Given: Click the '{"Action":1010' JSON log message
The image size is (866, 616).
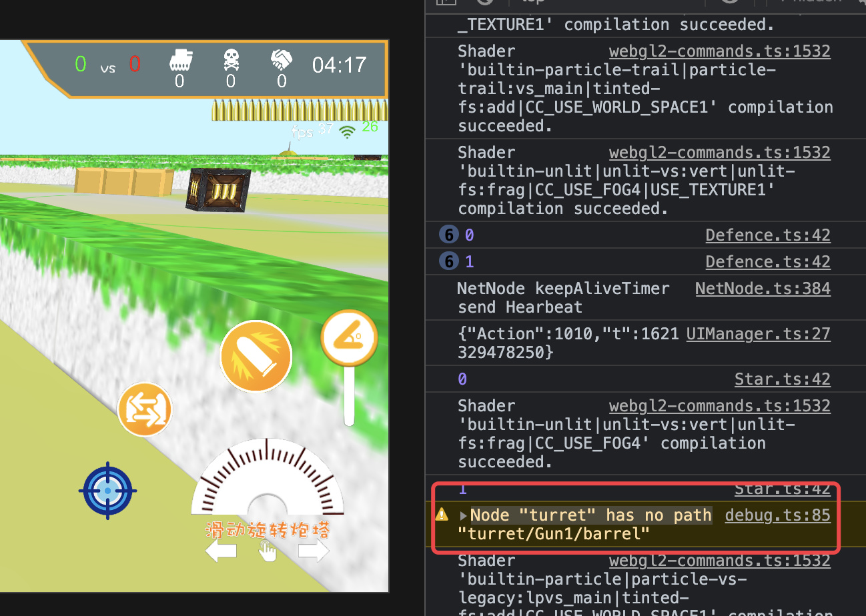Looking at the screenshot, I should click(x=568, y=343).
